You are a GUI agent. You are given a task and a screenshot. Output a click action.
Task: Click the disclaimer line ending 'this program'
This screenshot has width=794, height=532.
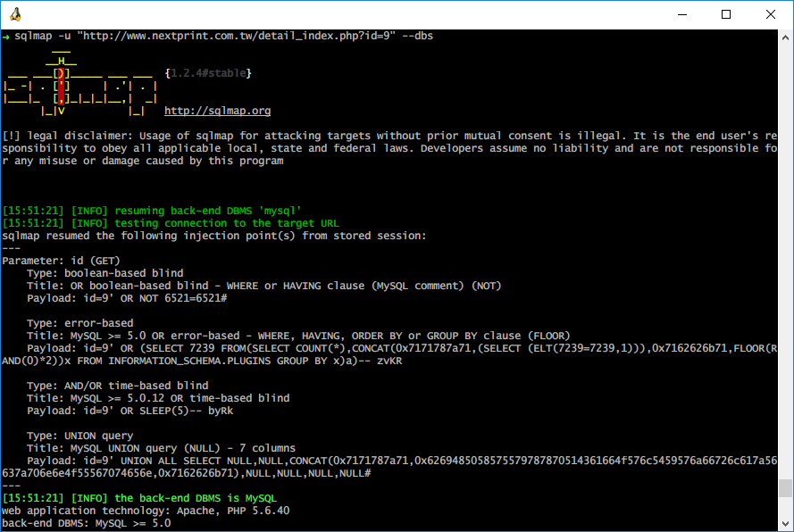[x=143, y=161]
